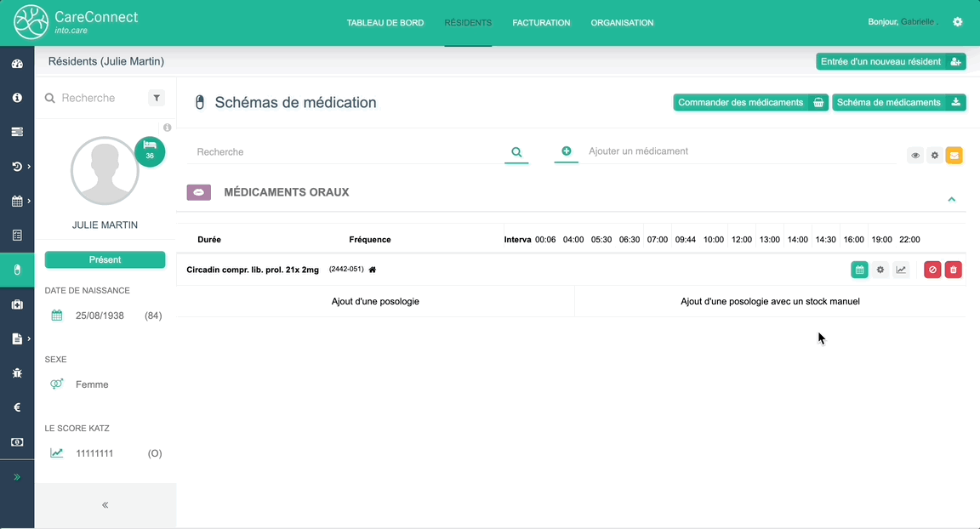Click the Katz score chart icon
This screenshot has height=529, width=980.
click(x=57, y=452)
